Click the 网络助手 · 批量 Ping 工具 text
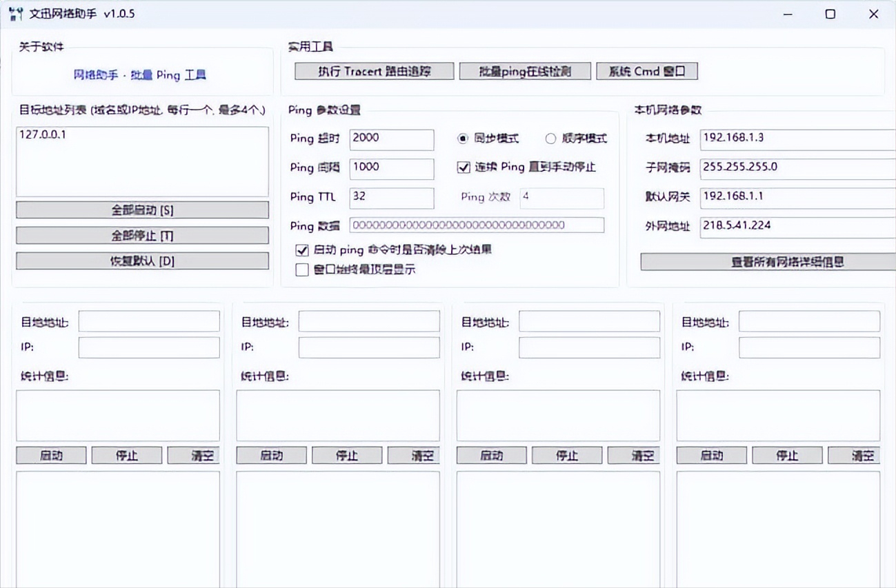The width and height of the screenshot is (896, 588). coord(140,75)
